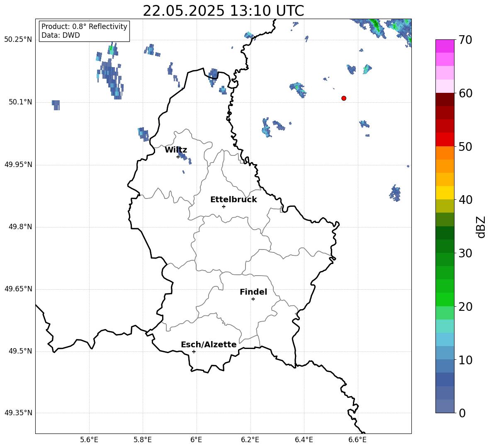This screenshot has height=448, width=491.
Task: Click the 6°E longitude label
Action: pos(196,440)
